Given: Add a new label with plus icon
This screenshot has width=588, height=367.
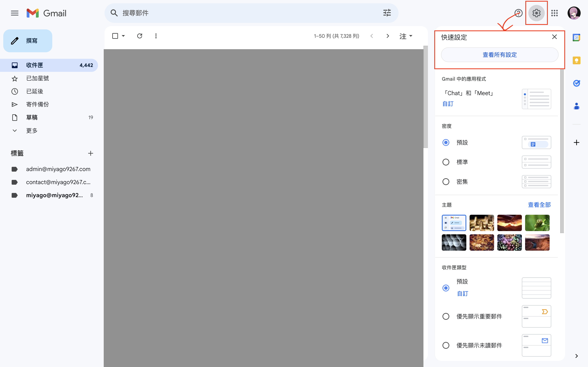Looking at the screenshot, I should 91,153.
